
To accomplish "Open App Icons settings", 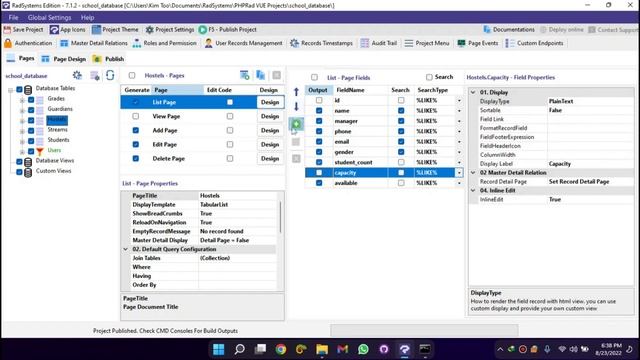I will click(67, 29).
